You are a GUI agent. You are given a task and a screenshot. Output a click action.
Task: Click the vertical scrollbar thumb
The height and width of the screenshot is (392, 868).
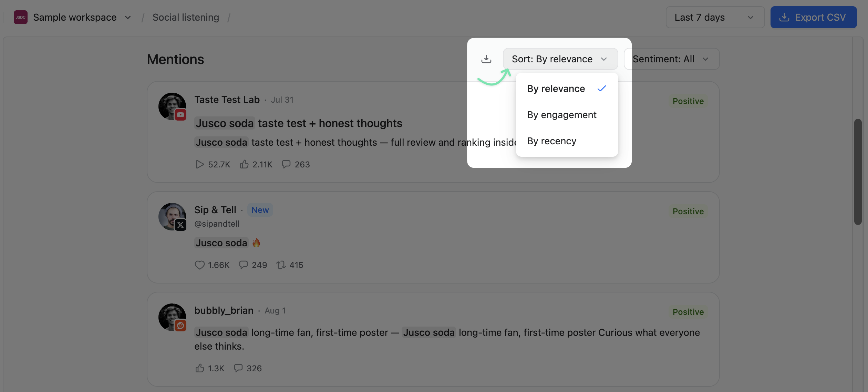coord(858,172)
